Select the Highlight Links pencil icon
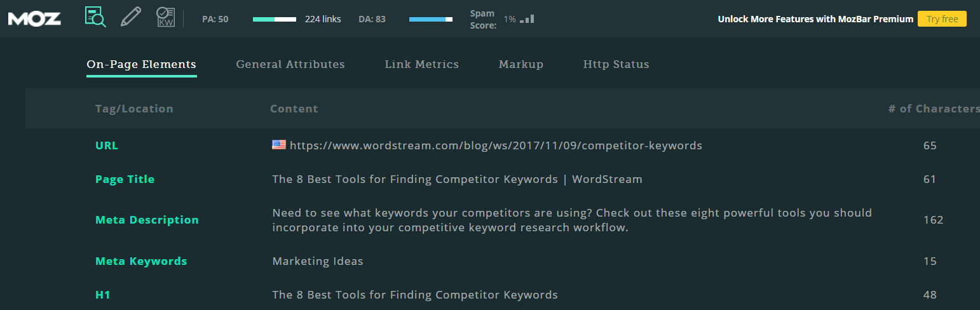Viewport: 980px width, 310px height. (x=130, y=17)
